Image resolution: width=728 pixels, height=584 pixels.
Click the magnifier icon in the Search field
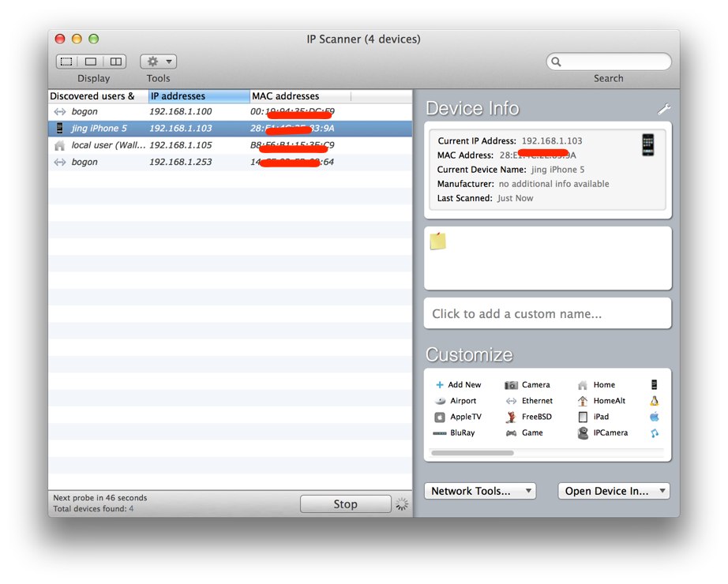click(x=556, y=62)
